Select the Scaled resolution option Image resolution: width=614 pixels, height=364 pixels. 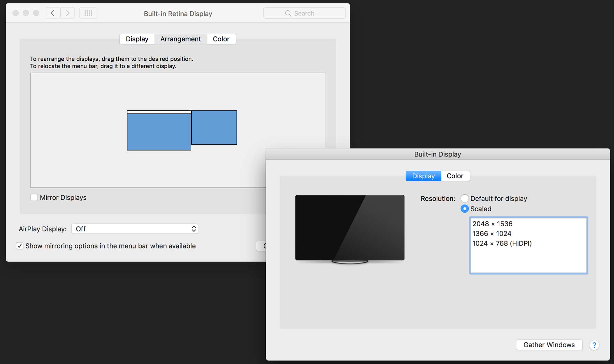pos(465,209)
